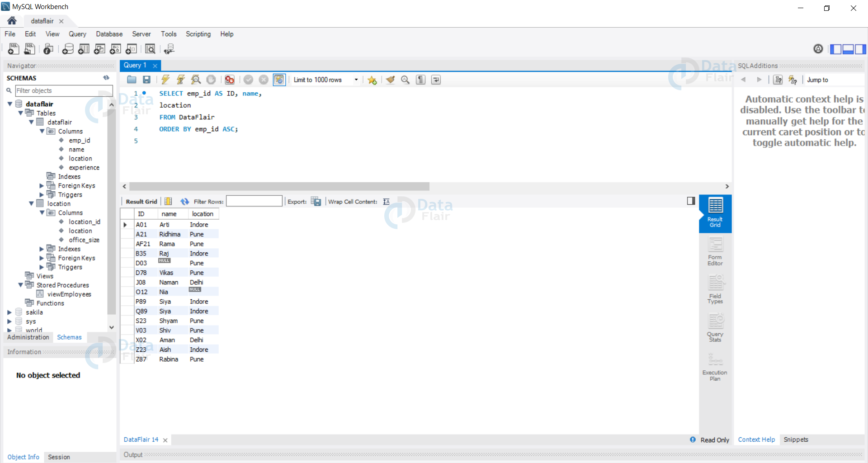Execute the statement under the cursor
This screenshot has width=868, height=463.
[181, 80]
